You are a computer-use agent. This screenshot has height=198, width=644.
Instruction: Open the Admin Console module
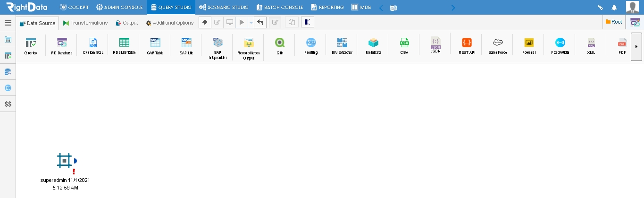[119, 7]
